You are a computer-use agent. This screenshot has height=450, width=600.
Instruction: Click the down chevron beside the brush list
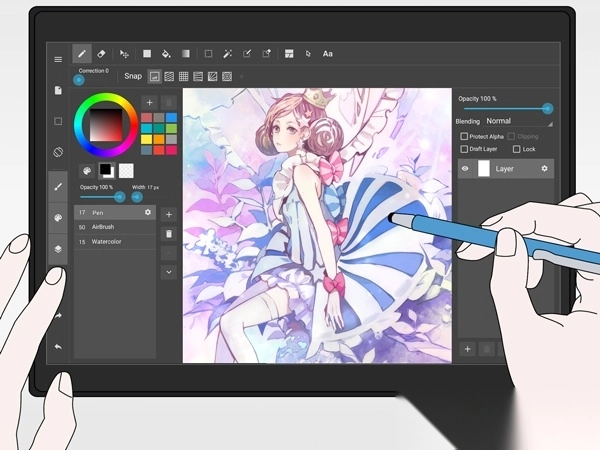pos(168,271)
